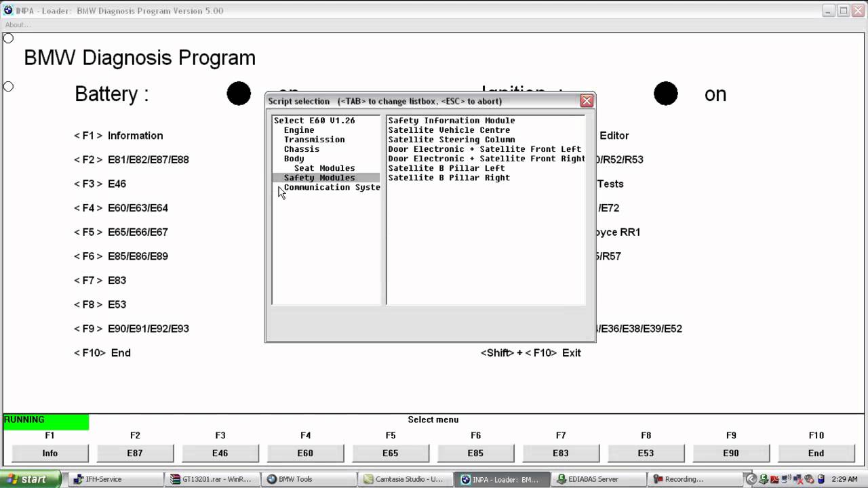Click the F1 Info button
This screenshot has height=488, width=868.
pos(50,453)
